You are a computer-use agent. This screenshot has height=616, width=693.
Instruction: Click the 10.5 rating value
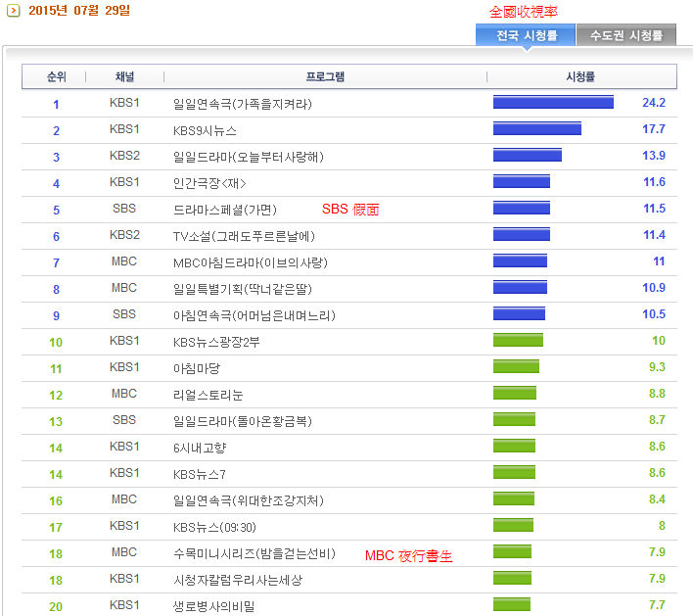click(654, 314)
